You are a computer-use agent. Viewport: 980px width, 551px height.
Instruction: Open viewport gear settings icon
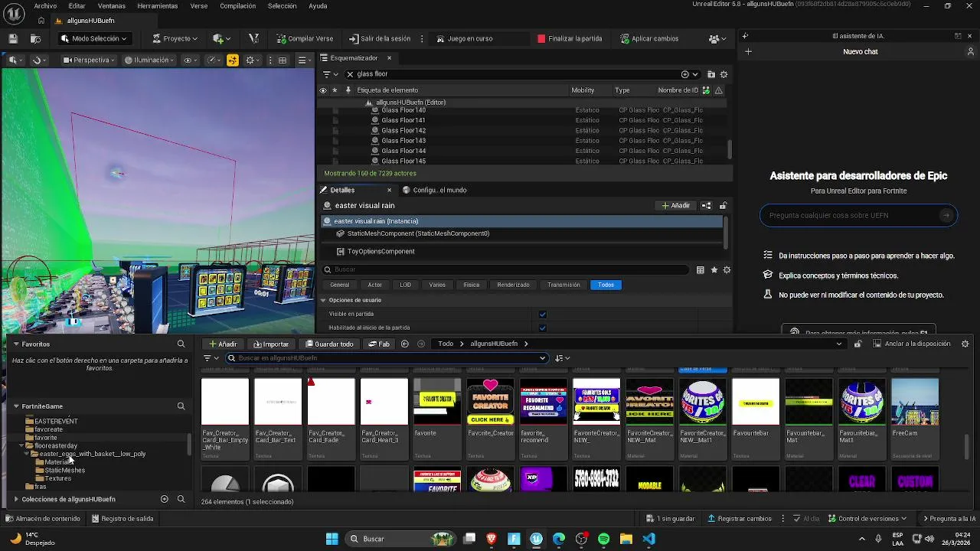tap(253, 60)
